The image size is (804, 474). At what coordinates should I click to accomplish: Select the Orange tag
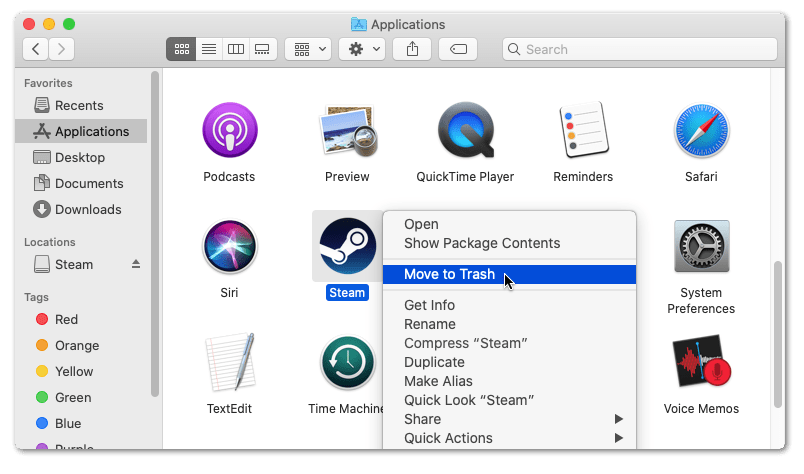click(81, 346)
